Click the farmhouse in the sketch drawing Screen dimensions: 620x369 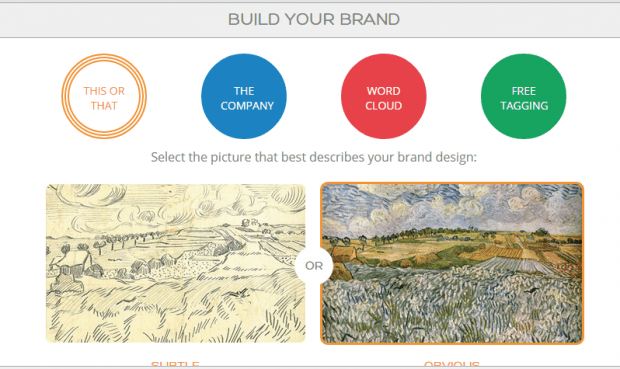(73, 265)
